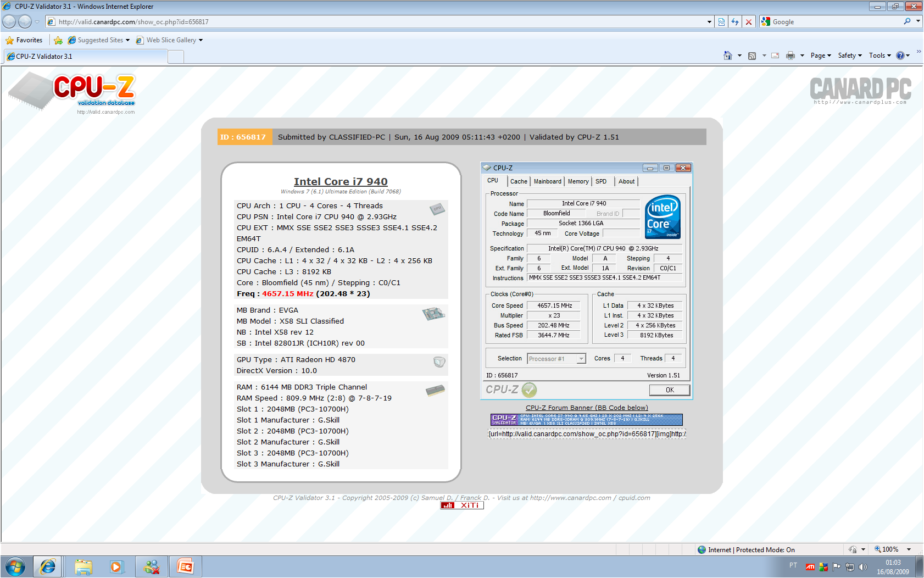
Task: Click the browser Forward arrow button
Action: coord(25,21)
